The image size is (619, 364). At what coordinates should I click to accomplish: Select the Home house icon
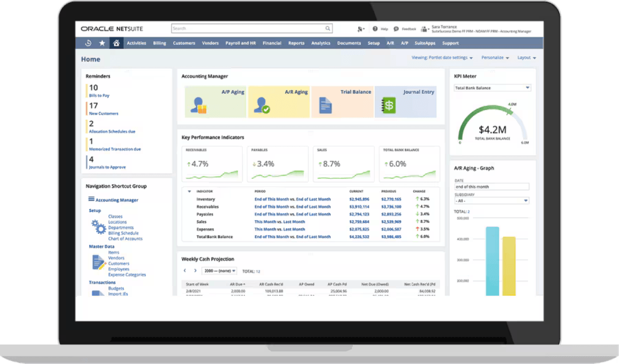coord(116,42)
